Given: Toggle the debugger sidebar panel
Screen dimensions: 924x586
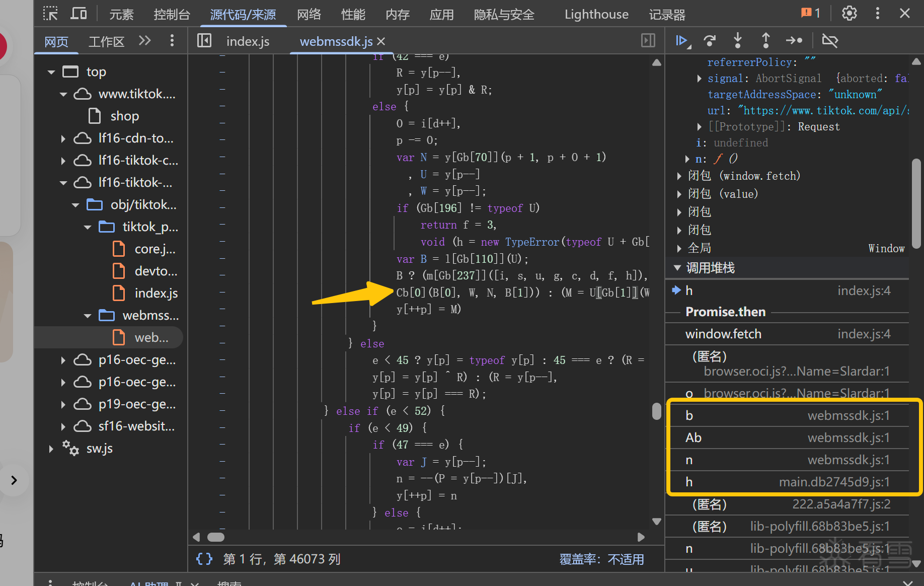Looking at the screenshot, I should point(648,41).
